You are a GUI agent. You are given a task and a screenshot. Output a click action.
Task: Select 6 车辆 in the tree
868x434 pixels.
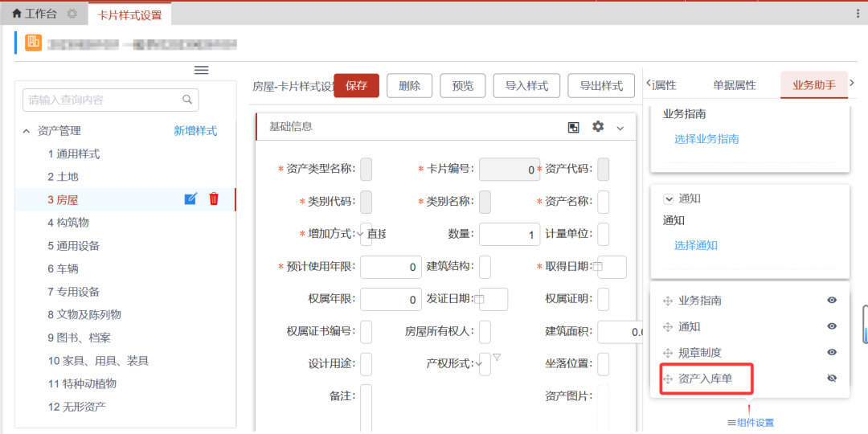tap(63, 269)
